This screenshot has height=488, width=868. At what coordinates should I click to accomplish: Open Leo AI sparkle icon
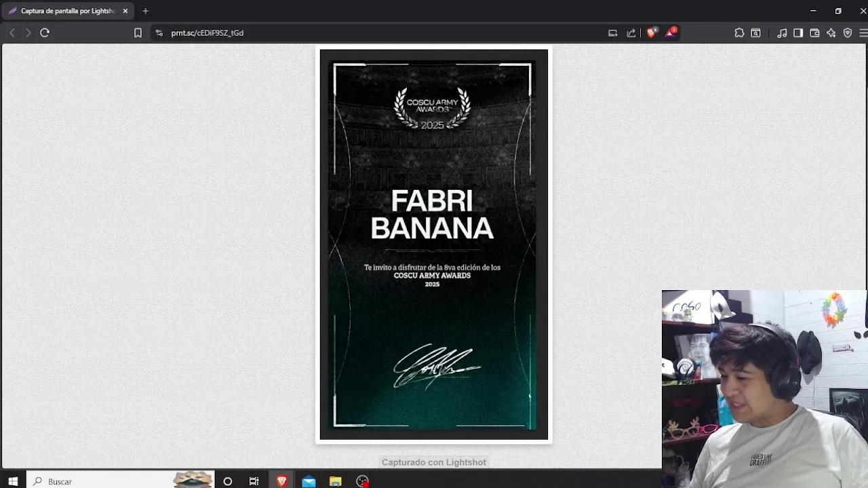831,33
